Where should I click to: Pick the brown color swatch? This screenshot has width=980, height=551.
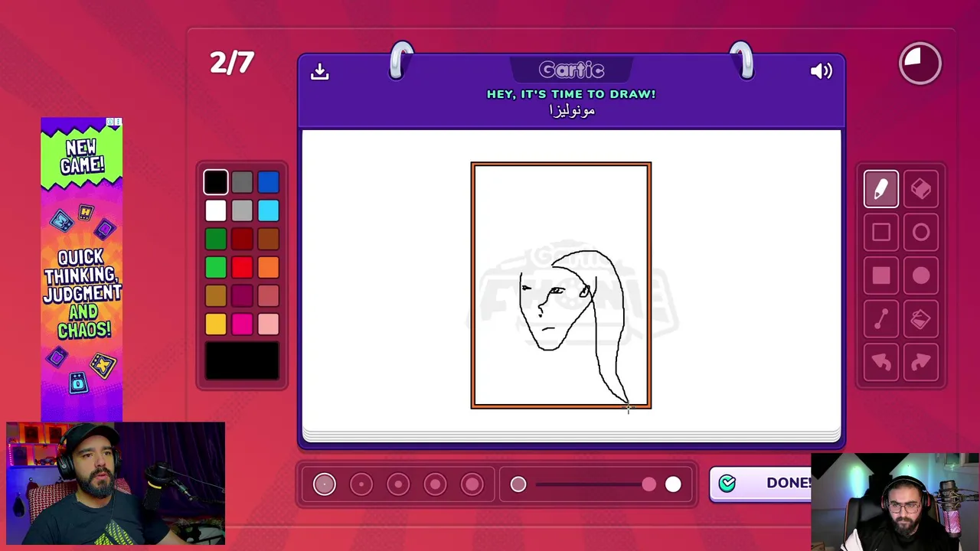268,239
